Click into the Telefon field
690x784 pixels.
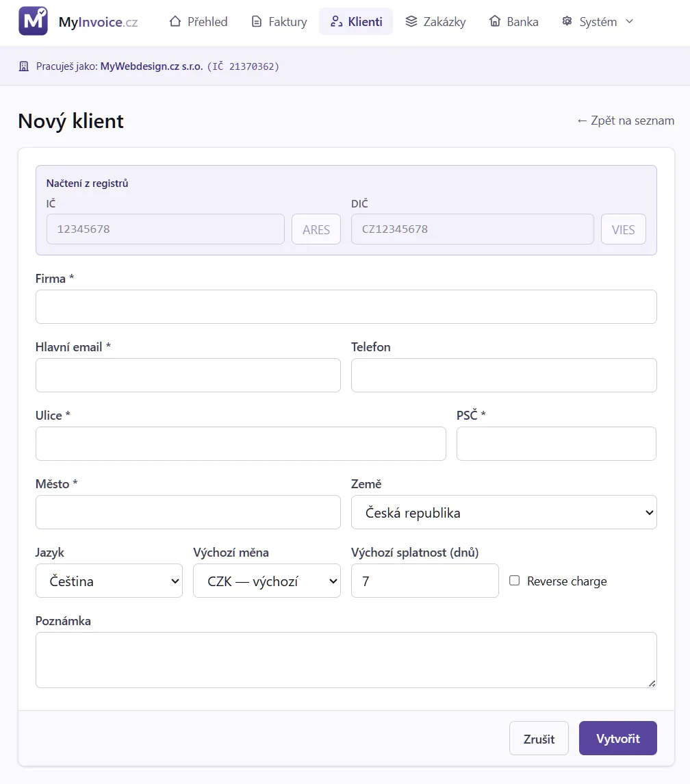click(x=504, y=375)
